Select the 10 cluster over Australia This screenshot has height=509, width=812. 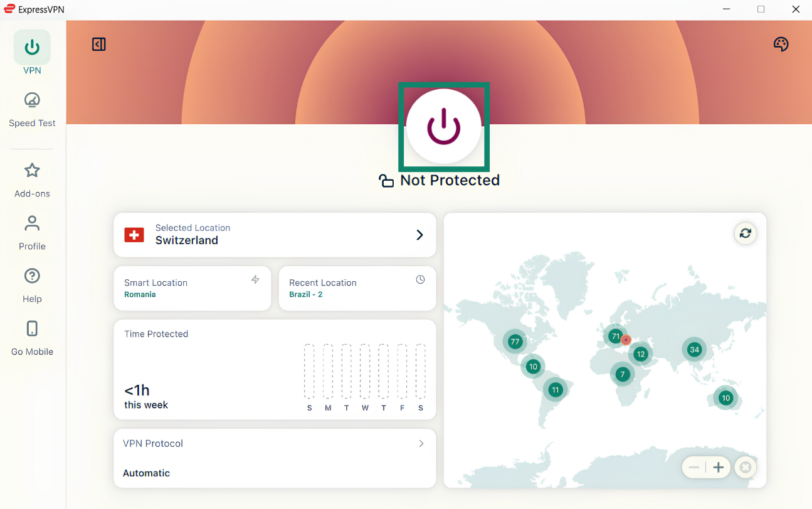click(x=725, y=397)
